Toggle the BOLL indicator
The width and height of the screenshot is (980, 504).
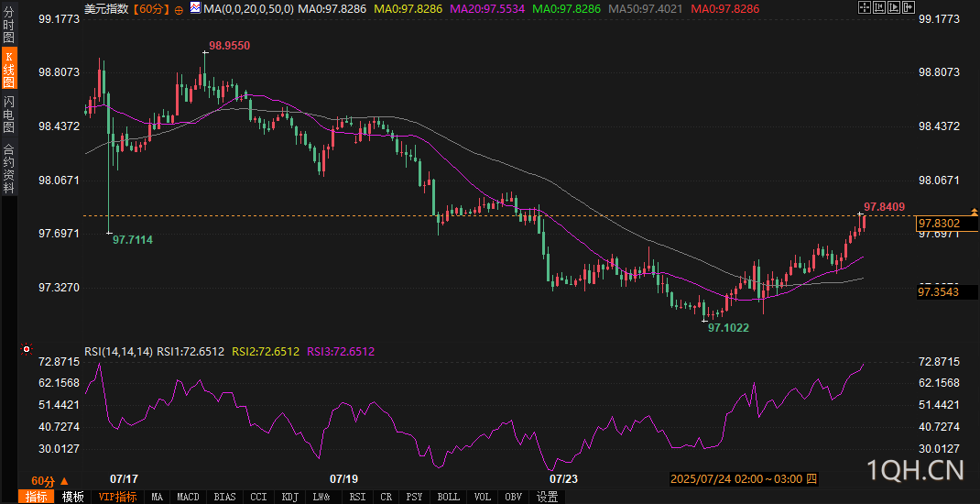[x=449, y=497]
